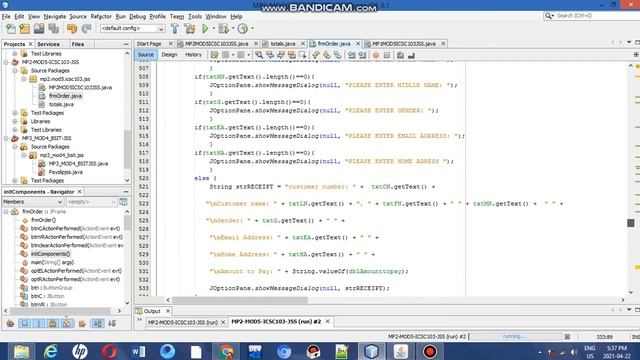Click the Debug Project toolbar icon
640x360 pixels.
(x=223, y=29)
